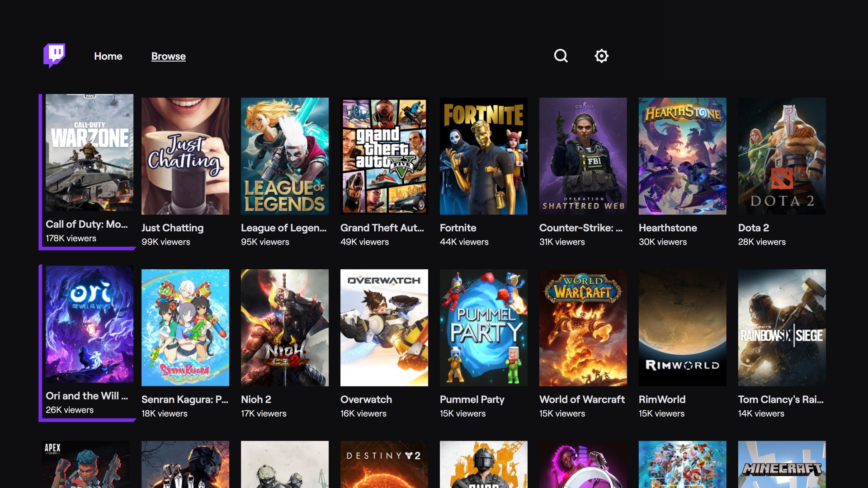Click the Hearthstone title link
868x488 pixels.
[x=667, y=228]
